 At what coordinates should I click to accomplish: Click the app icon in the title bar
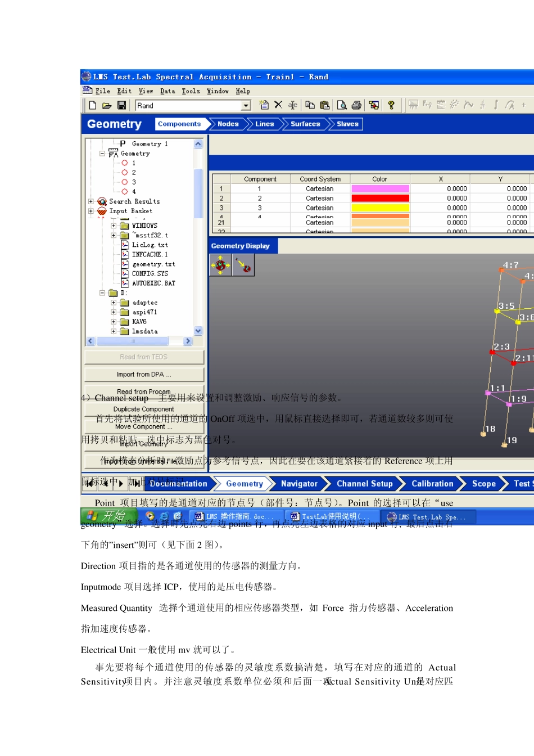coord(86,76)
